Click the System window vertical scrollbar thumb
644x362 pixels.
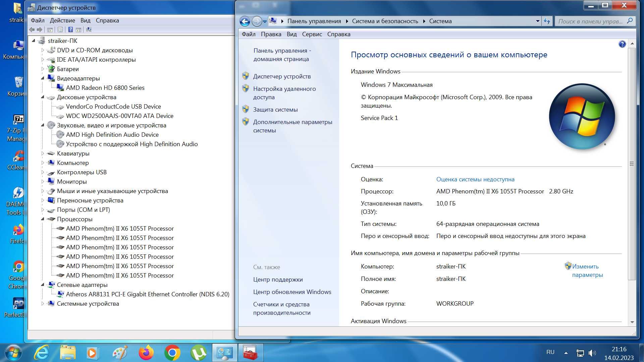[632, 164]
